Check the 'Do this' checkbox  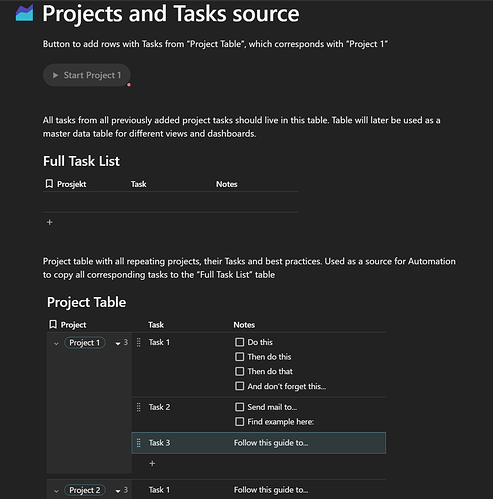pyautogui.click(x=239, y=342)
